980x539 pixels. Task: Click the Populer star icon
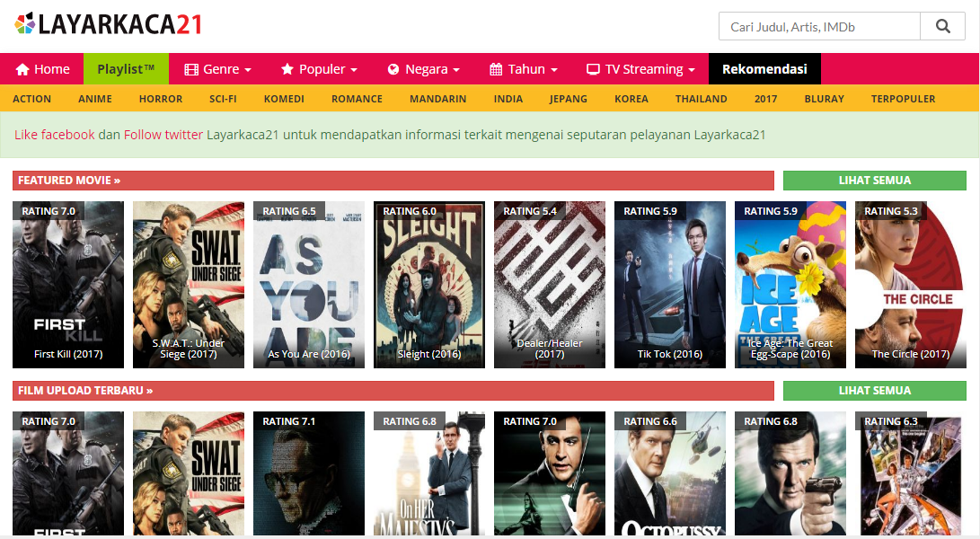pyautogui.click(x=287, y=69)
